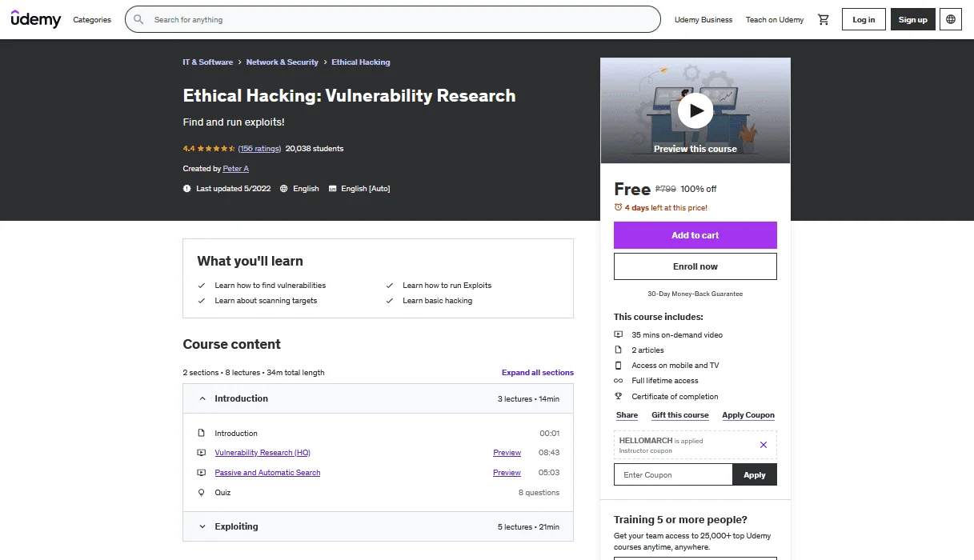
Task: Click the coupon Apply button
Action: [755, 474]
